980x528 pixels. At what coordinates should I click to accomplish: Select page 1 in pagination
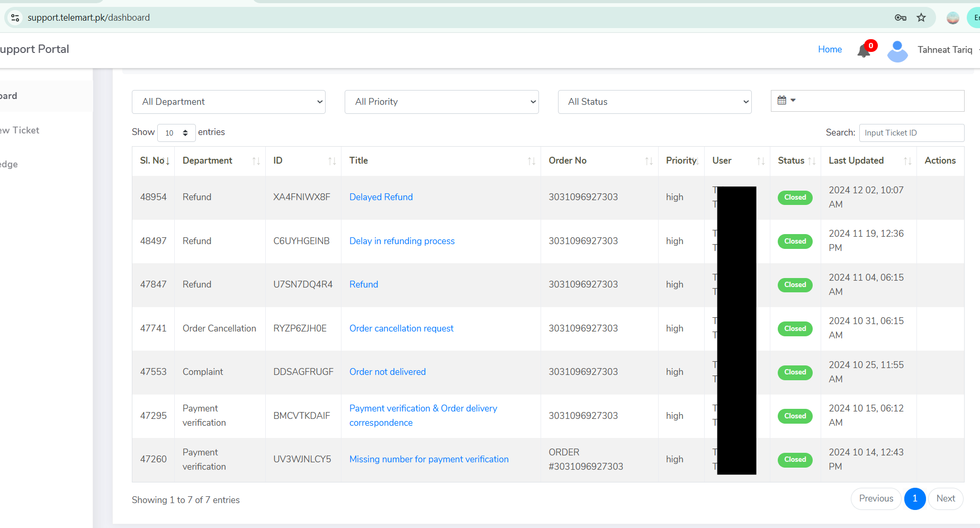click(x=915, y=498)
